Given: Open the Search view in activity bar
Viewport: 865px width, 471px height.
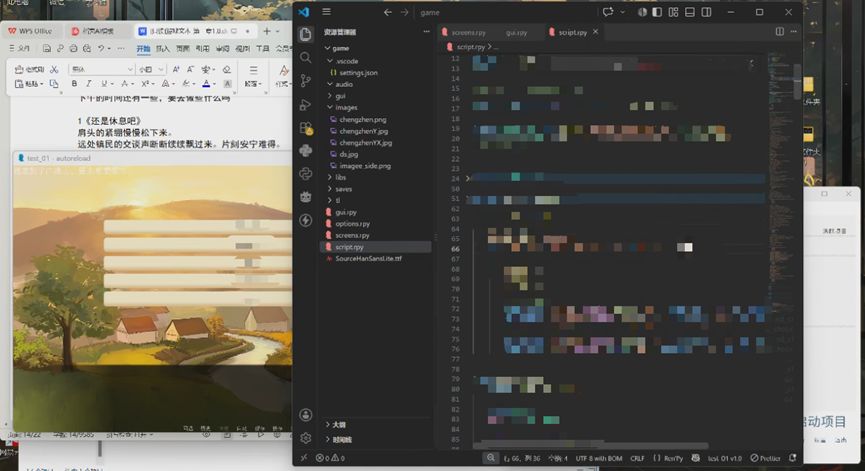Looking at the screenshot, I should pyautogui.click(x=306, y=57).
